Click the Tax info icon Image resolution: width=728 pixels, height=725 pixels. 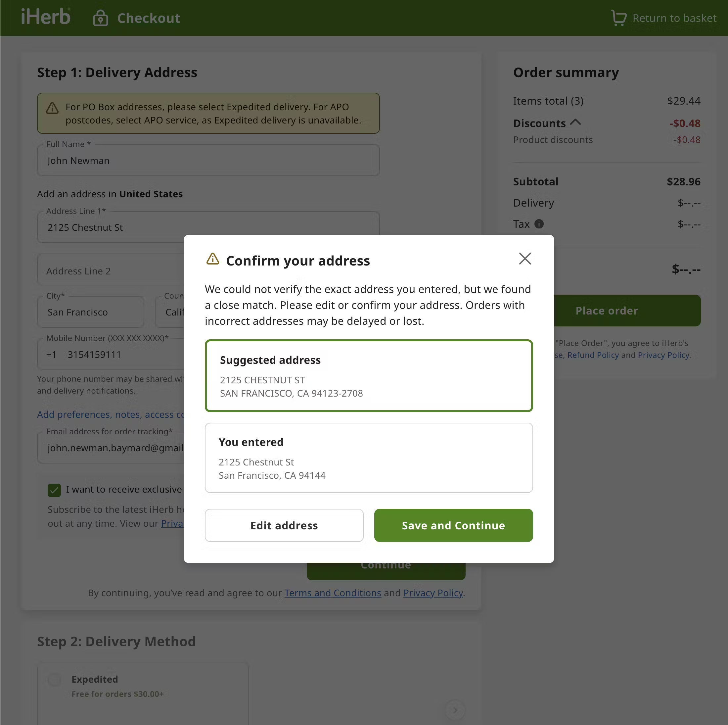(539, 224)
